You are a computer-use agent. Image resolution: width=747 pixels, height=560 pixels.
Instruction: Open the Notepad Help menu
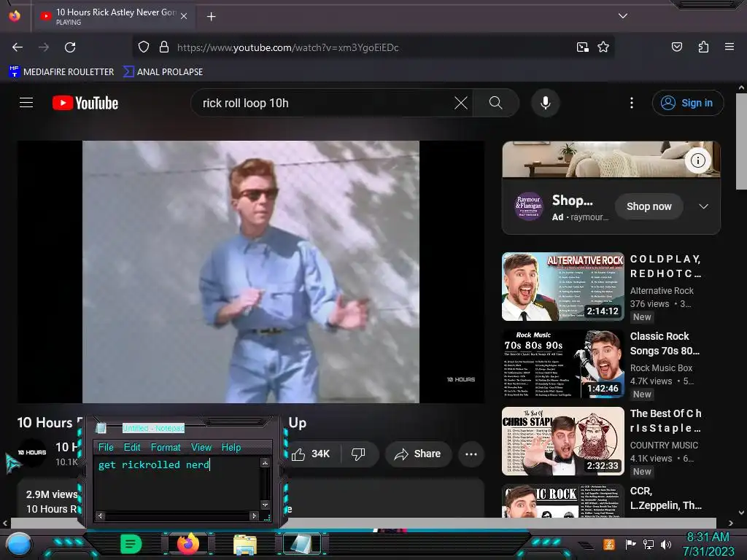(231, 447)
